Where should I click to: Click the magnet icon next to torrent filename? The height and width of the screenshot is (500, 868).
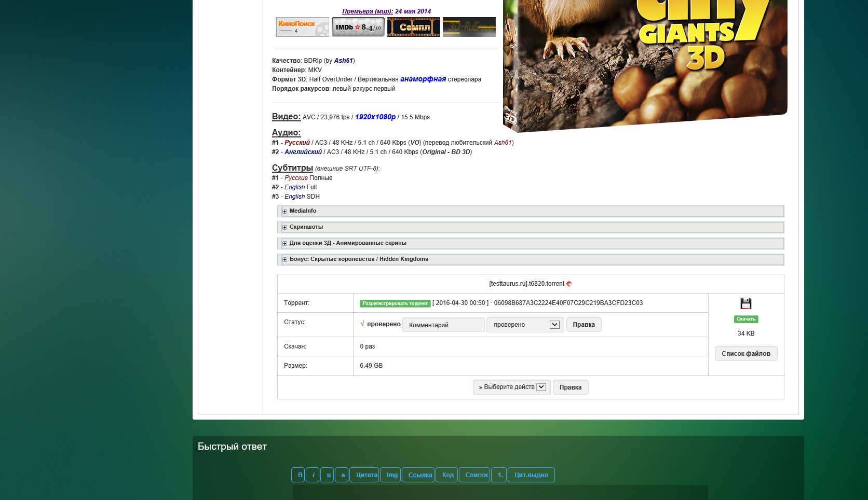569,284
